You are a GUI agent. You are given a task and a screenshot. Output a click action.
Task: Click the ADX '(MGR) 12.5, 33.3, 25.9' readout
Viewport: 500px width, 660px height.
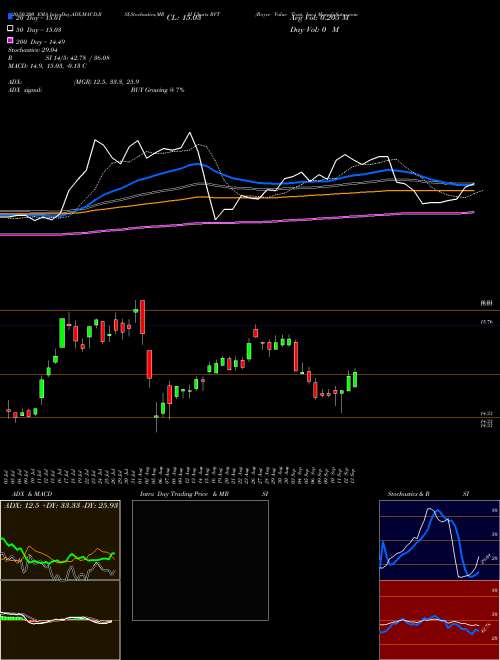coord(106,82)
